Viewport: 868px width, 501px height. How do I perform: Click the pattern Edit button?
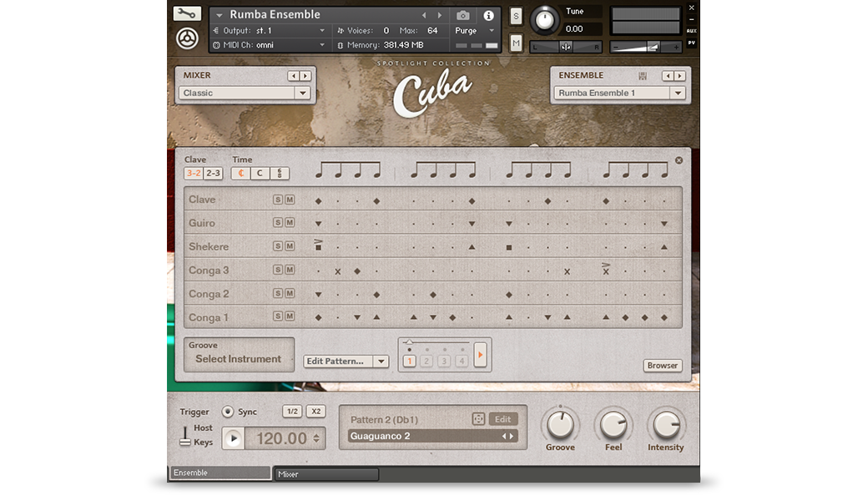[502, 419]
